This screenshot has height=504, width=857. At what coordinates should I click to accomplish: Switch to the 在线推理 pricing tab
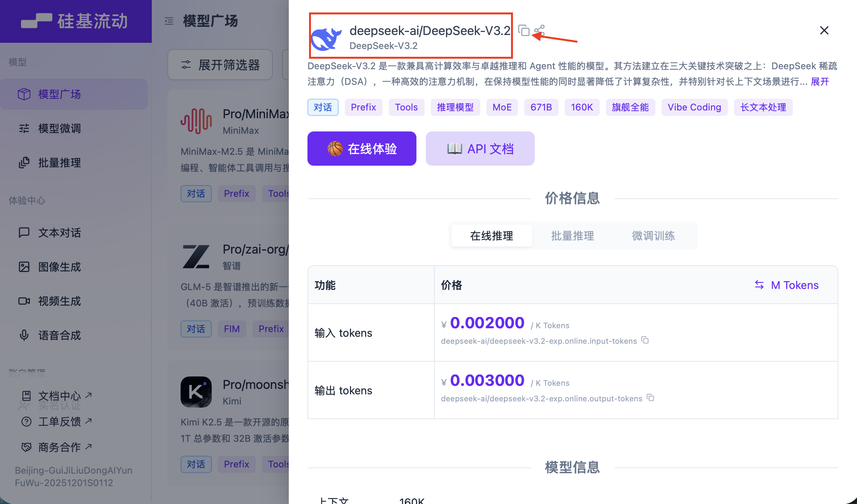coord(492,236)
